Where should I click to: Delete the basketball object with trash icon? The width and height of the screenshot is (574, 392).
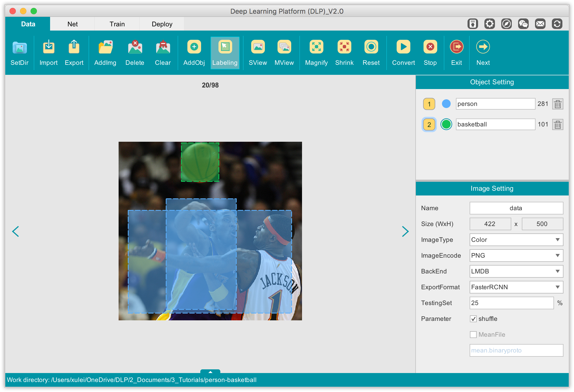558,125
